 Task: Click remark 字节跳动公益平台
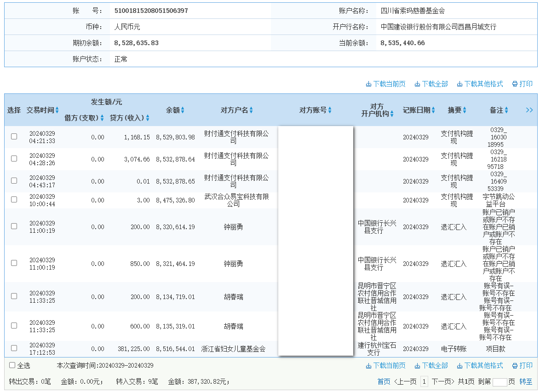[x=498, y=200]
